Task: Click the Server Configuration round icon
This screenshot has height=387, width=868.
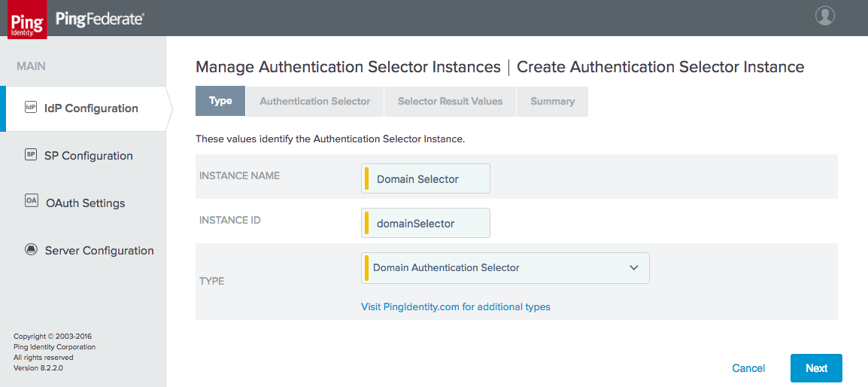Action: [x=31, y=249]
